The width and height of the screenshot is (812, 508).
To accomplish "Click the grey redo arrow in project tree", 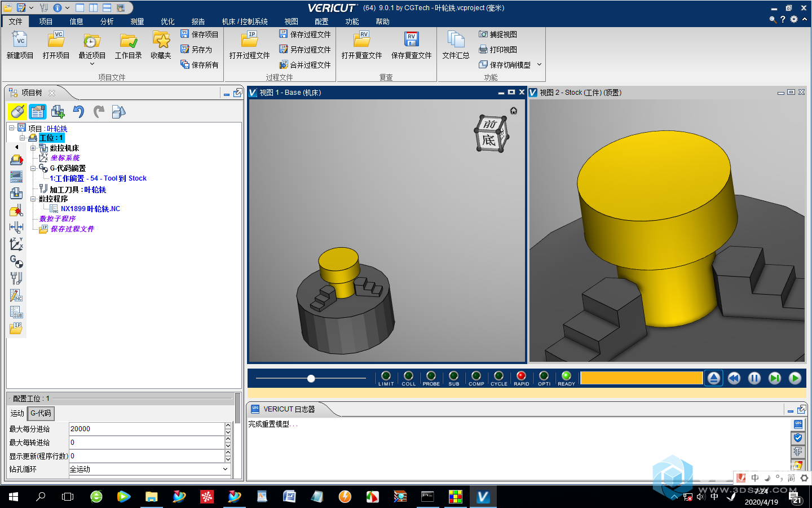I will point(99,112).
